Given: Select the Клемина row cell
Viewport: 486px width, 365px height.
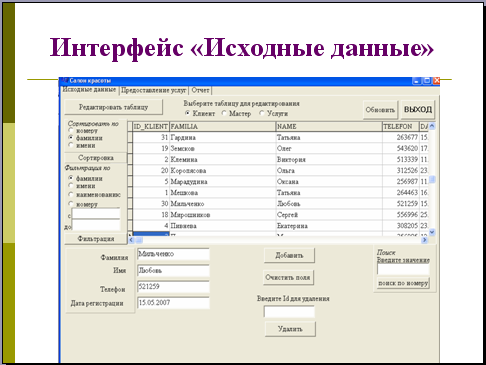Looking at the screenshot, I should tap(223, 159).
